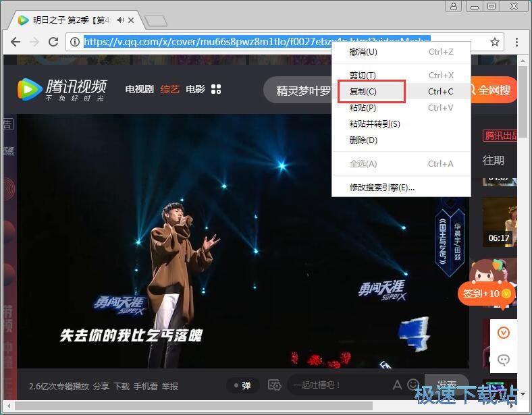The height and width of the screenshot is (415, 532).
Task: Choose 粘贴并转到(S) in context menu
Action: pos(375,123)
